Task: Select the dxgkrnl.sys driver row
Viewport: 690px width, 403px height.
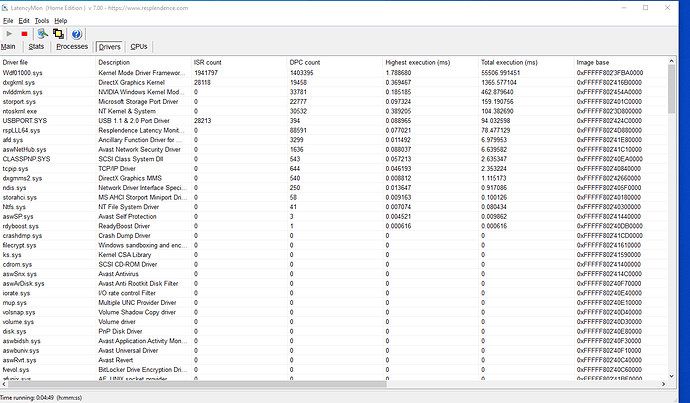Action: pyautogui.click(x=334, y=82)
